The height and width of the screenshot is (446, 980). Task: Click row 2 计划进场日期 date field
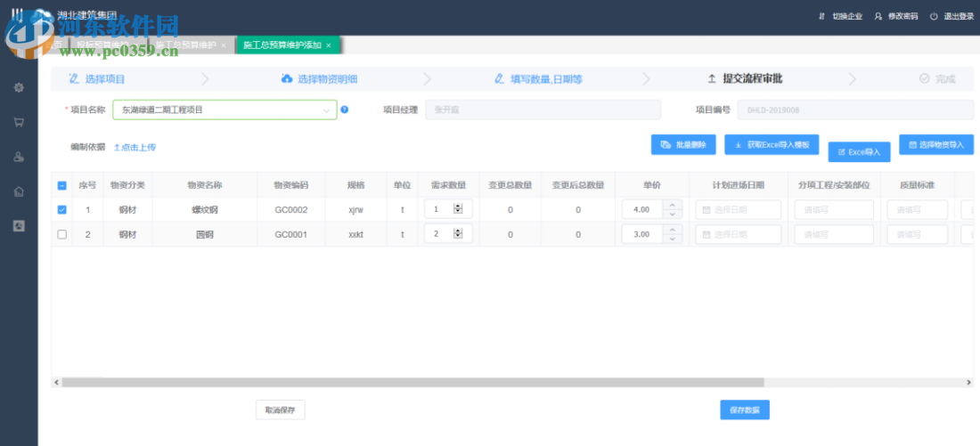[x=739, y=235]
